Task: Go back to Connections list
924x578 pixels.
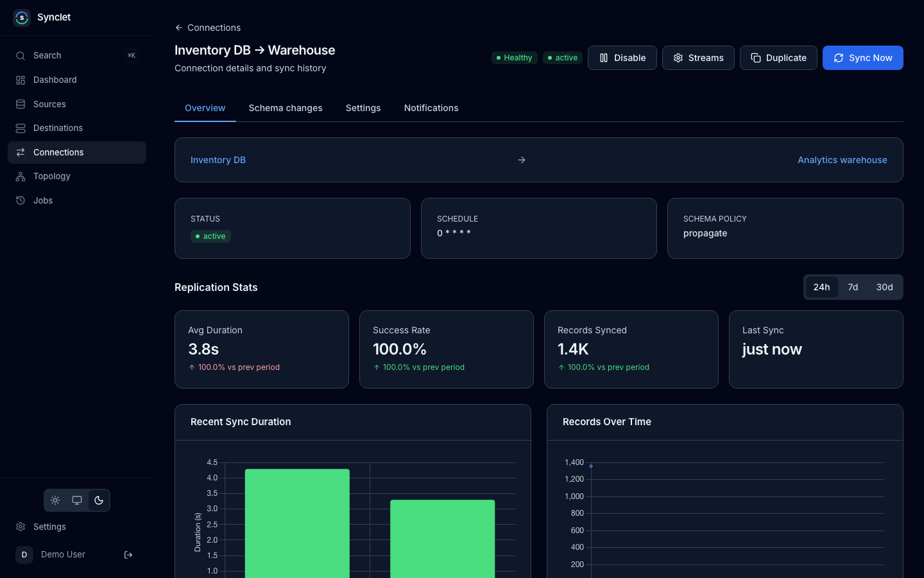Action: pyautogui.click(x=208, y=28)
